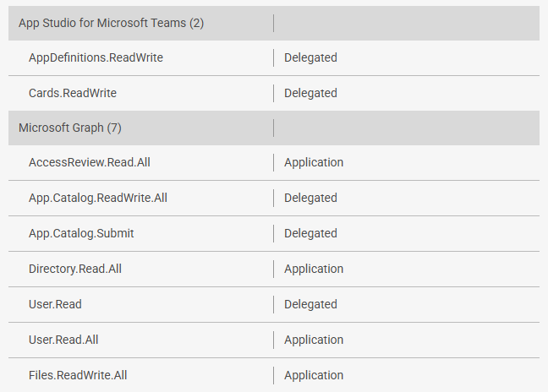Open App.Catalog.ReadWrite.All permission entry

(x=98, y=198)
